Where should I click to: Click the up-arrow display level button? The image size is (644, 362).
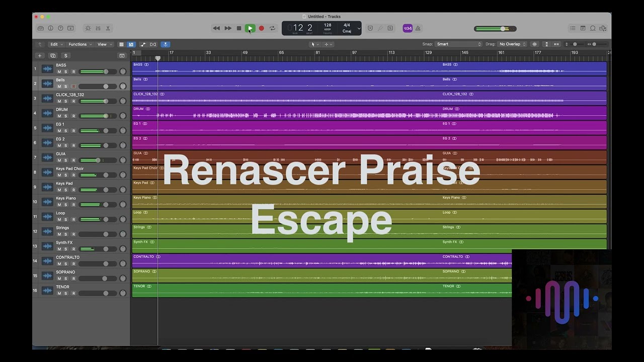click(40, 44)
